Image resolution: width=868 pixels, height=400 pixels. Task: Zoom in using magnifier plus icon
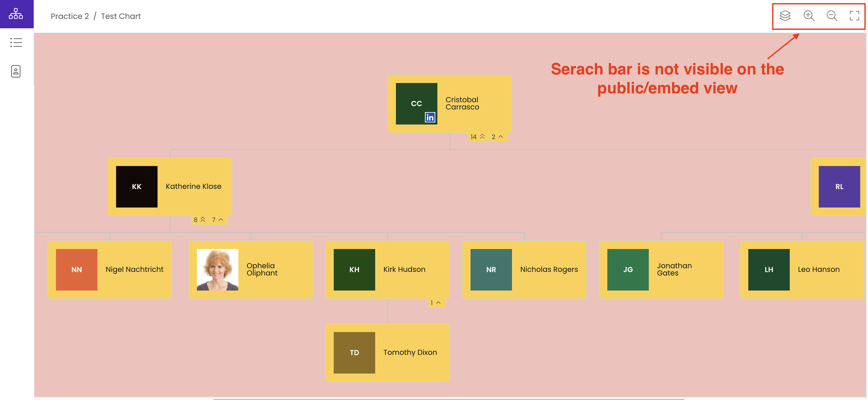[808, 16]
